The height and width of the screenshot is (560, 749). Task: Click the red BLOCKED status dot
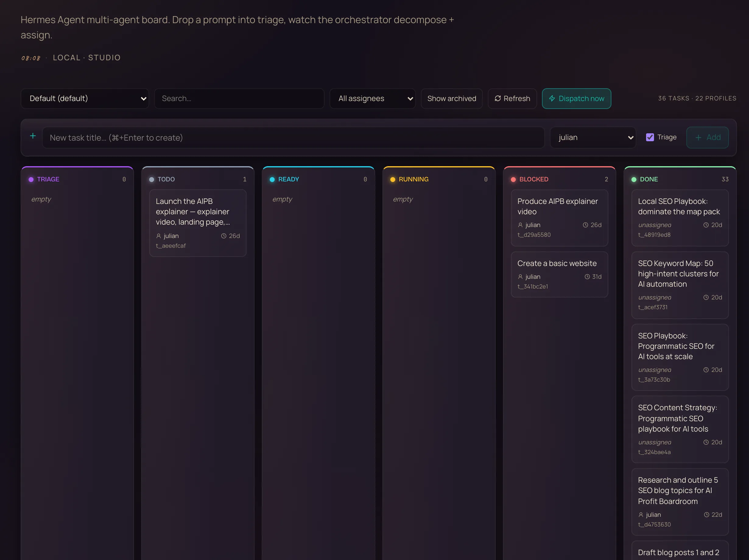coord(513,179)
